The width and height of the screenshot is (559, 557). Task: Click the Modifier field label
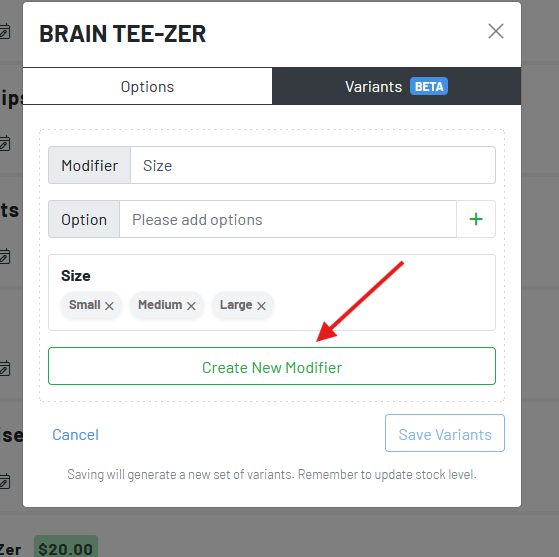pyautogui.click(x=89, y=166)
